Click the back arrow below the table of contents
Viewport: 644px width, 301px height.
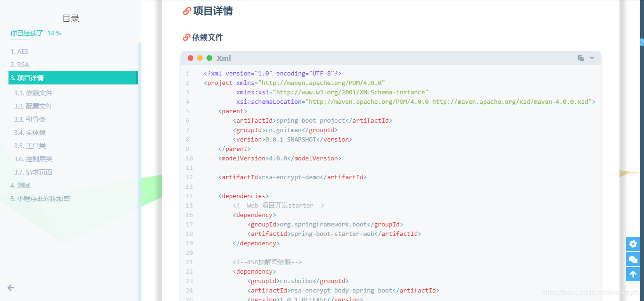point(10,287)
